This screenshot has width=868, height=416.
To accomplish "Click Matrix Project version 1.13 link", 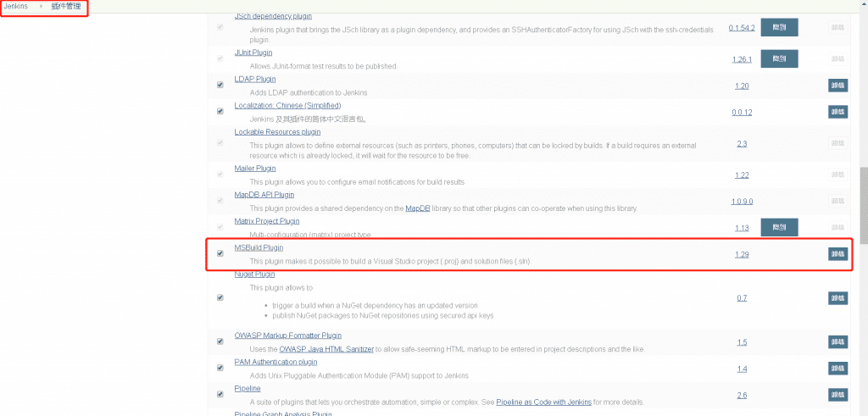I will [742, 228].
